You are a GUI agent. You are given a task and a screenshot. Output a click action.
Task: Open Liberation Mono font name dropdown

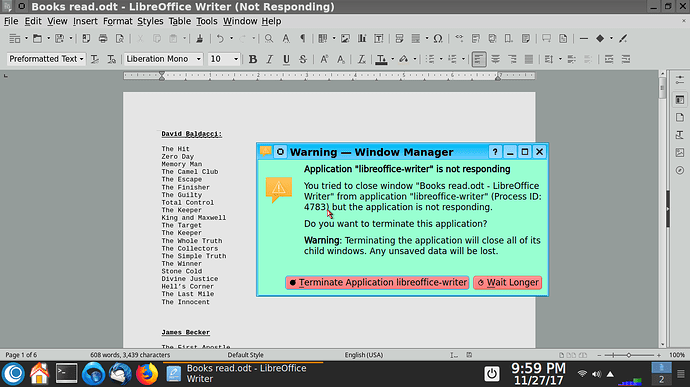pyautogui.click(x=198, y=59)
